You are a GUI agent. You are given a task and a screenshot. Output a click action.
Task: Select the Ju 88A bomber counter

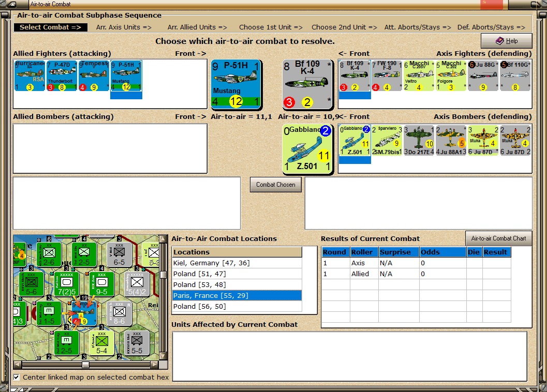[451, 140]
